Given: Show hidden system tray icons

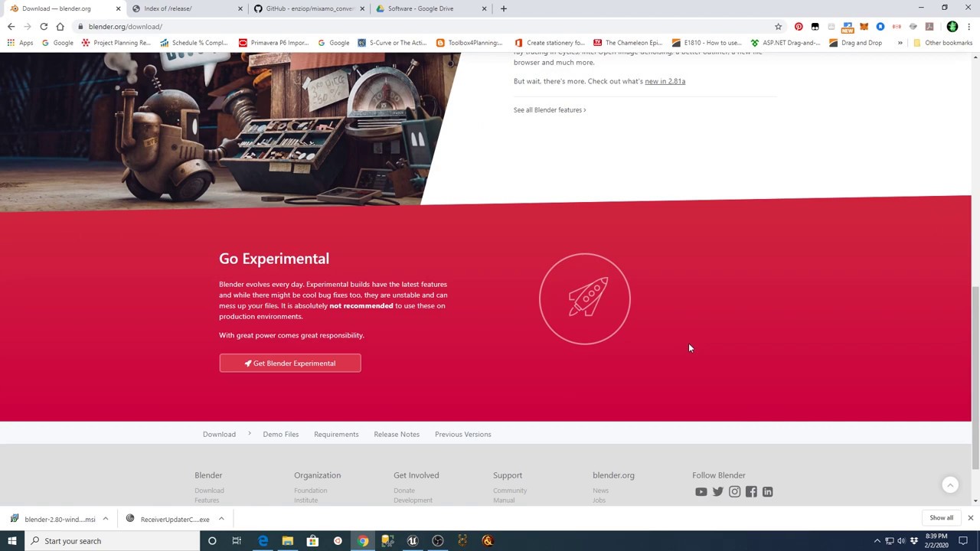Looking at the screenshot, I should [x=877, y=541].
